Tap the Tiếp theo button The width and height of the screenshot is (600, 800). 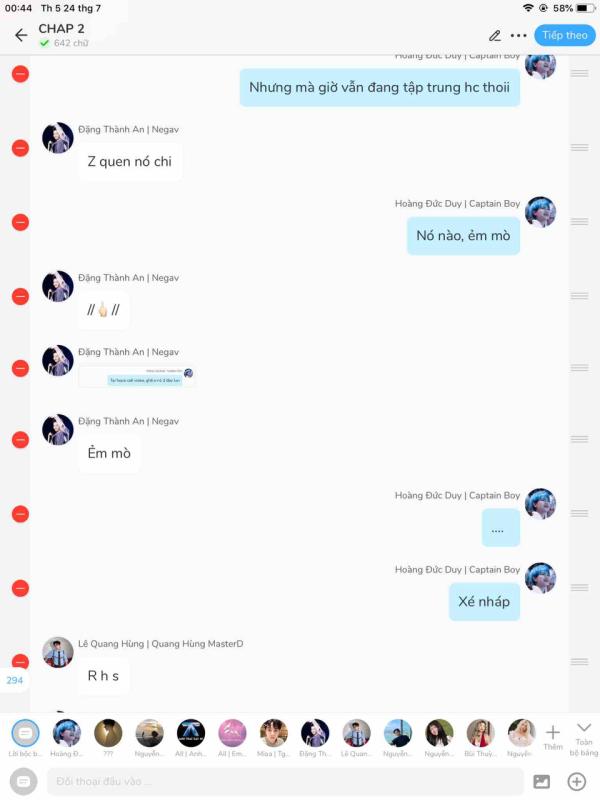point(565,35)
